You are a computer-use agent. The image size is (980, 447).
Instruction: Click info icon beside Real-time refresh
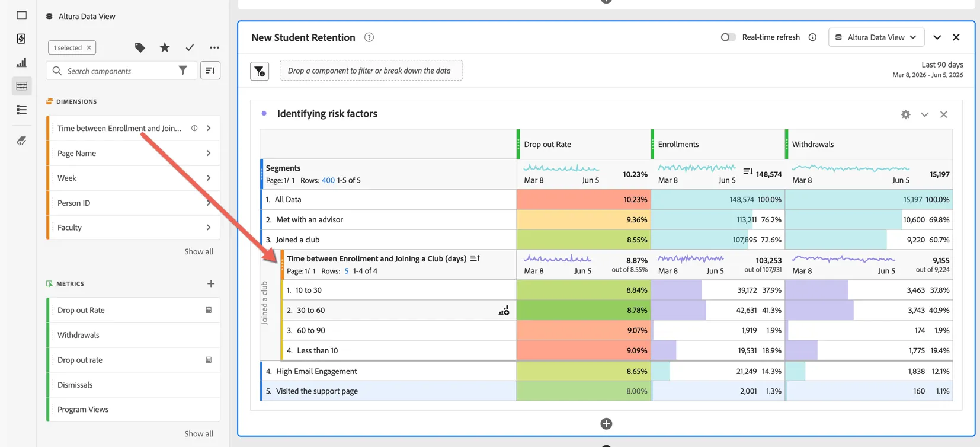pos(812,37)
